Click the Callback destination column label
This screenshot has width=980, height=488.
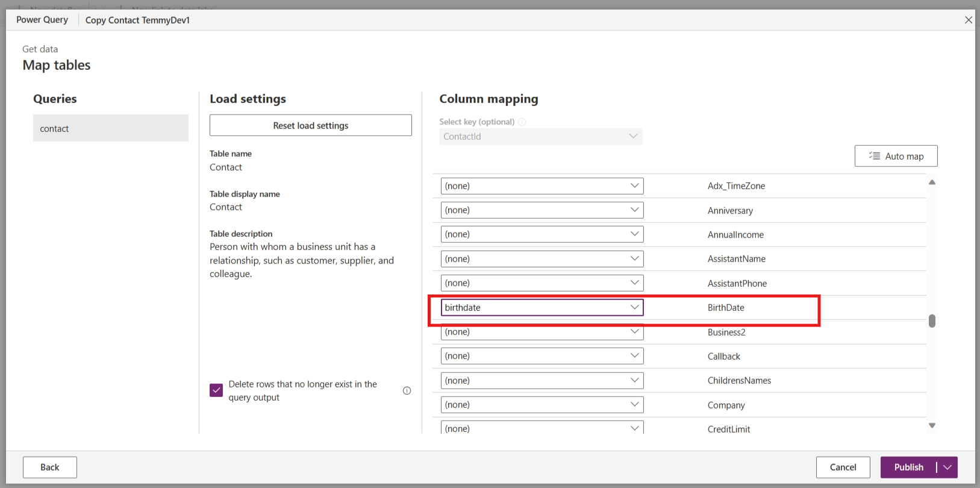coord(724,356)
